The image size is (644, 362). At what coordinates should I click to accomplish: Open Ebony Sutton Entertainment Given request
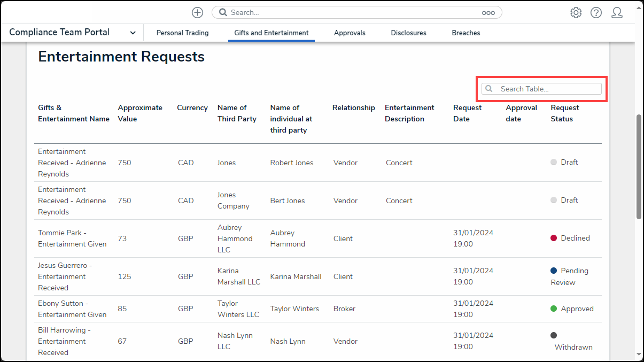72,309
